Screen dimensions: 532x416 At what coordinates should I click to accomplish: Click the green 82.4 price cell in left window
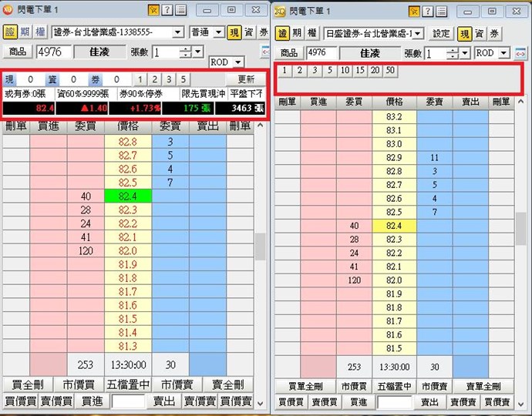tap(128, 196)
